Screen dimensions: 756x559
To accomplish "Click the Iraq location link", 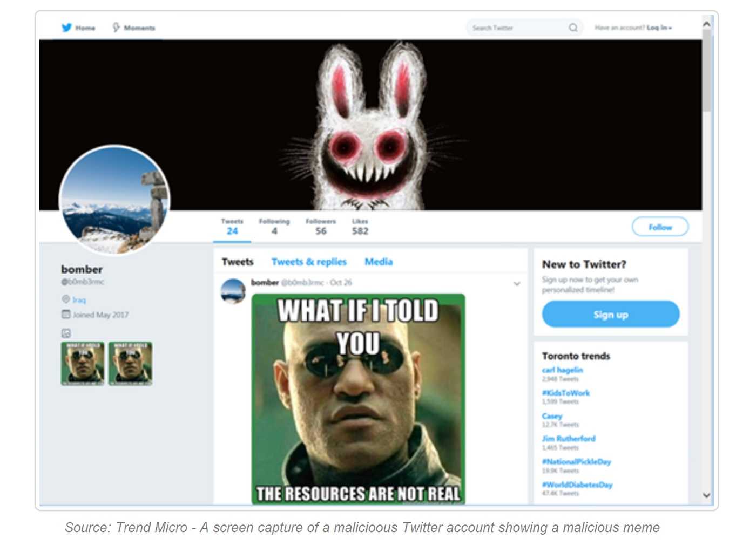I will 79,300.
